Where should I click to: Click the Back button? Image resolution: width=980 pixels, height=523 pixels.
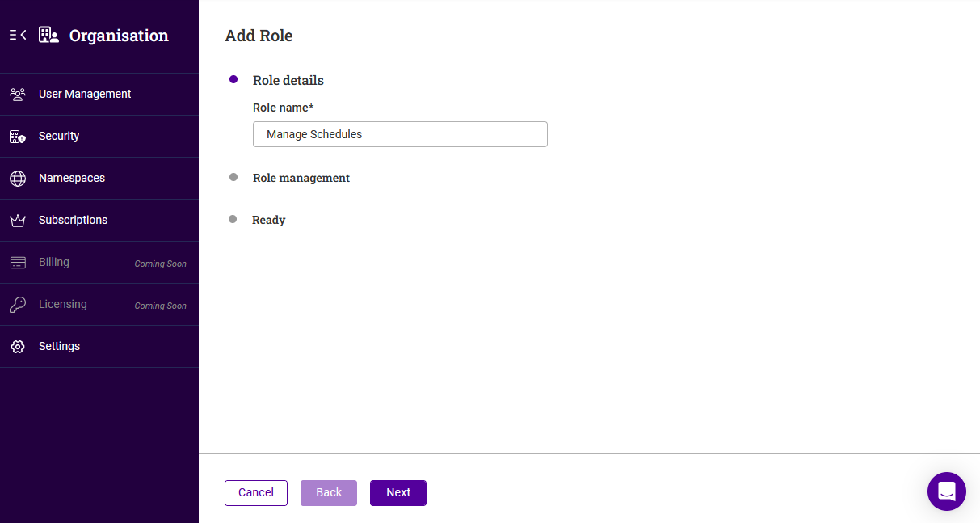pos(329,493)
